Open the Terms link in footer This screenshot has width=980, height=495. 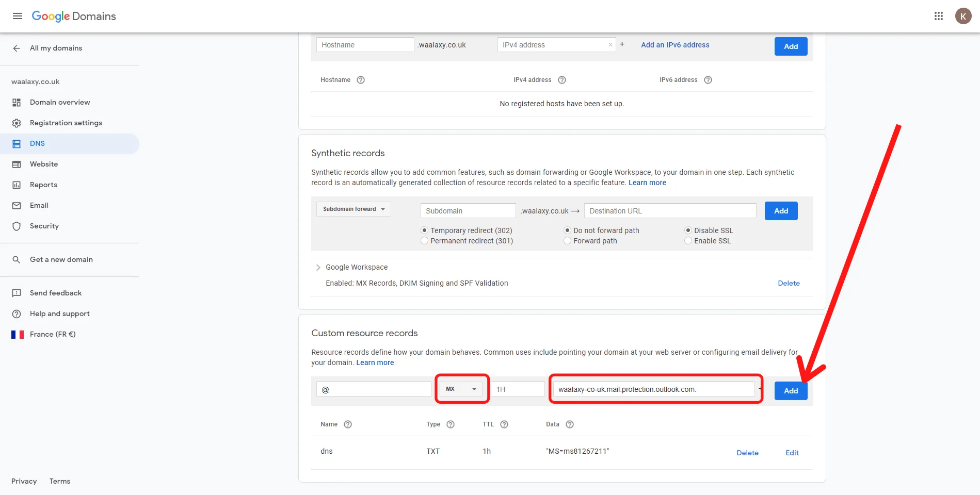[x=60, y=481]
